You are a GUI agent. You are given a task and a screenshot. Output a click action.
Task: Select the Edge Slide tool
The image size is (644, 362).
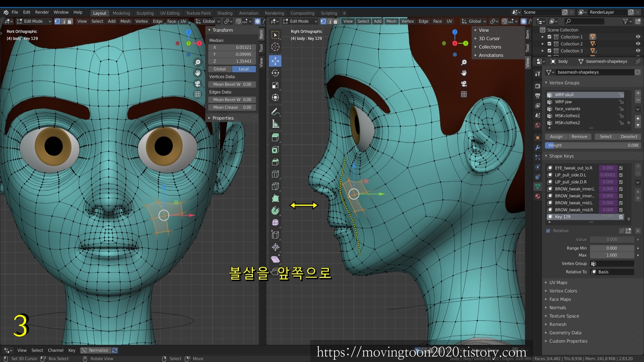pos(275,235)
